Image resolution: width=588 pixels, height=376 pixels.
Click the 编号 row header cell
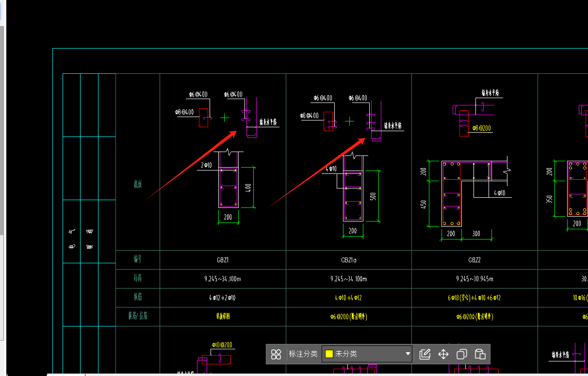tap(138, 260)
